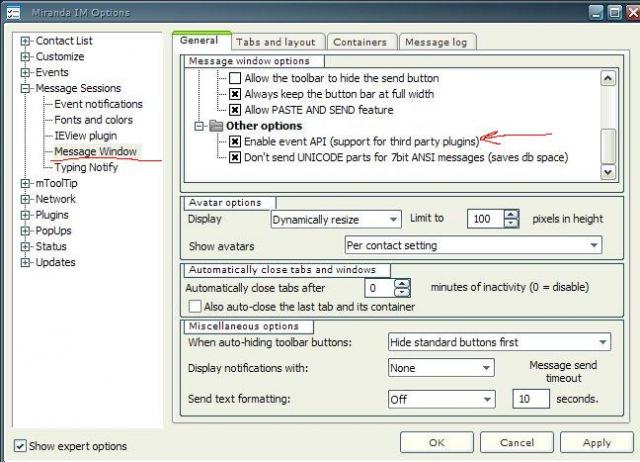Open the Send text formatting dropdown

442,399
